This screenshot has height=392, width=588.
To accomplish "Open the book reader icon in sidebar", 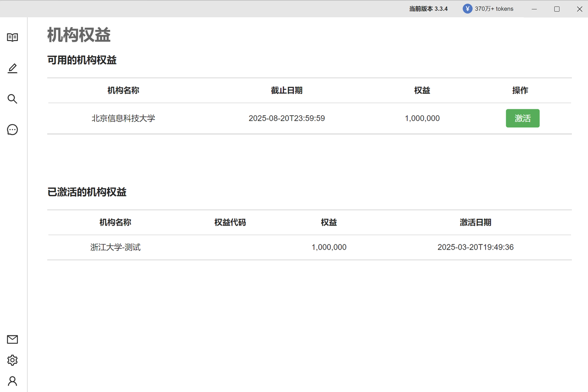I will pos(12,38).
